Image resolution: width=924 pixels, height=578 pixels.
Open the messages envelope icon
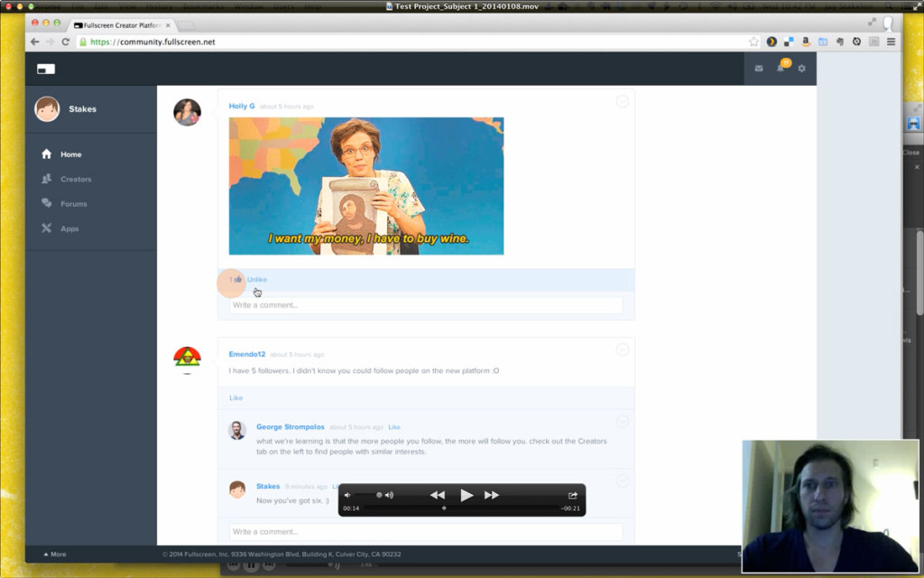point(759,69)
